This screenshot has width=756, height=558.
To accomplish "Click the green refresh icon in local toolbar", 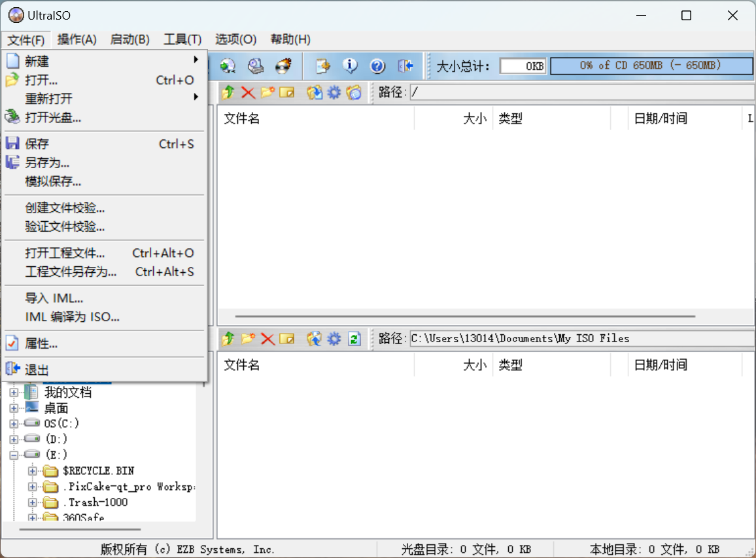I will [x=354, y=339].
